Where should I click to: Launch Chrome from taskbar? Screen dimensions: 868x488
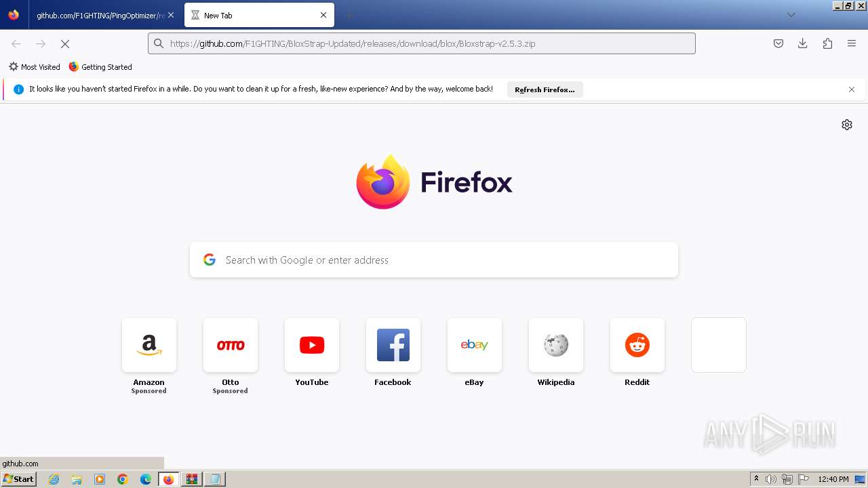(123, 479)
